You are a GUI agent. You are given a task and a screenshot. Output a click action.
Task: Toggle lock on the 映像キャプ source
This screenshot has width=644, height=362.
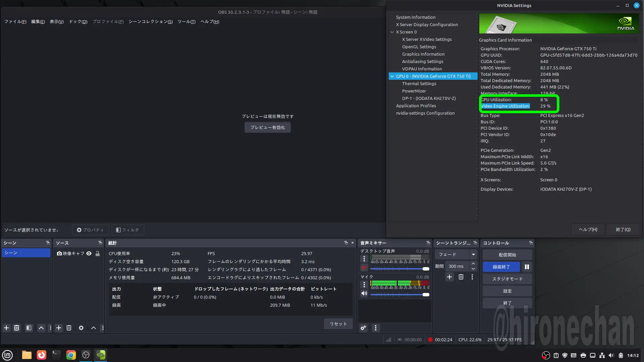(x=98, y=253)
